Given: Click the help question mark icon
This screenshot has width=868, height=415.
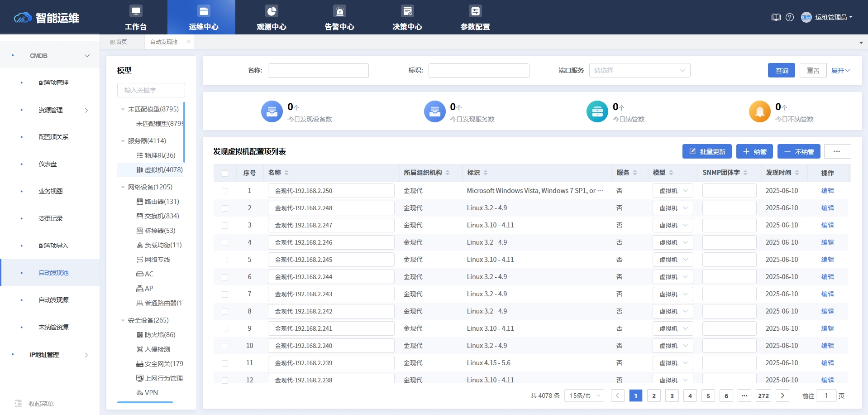Looking at the screenshot, I should click(790, 17).
